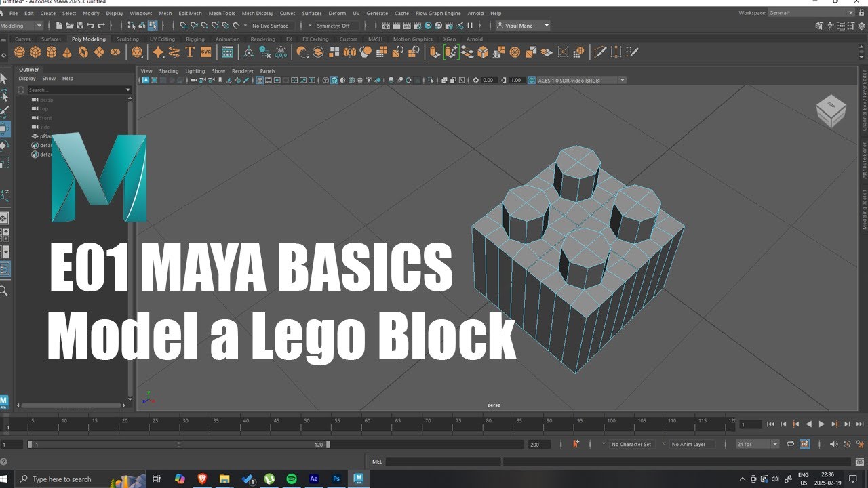The image size is (868, 488).
Task: Go to the start of playback range
Action: [x=770, y=424]
